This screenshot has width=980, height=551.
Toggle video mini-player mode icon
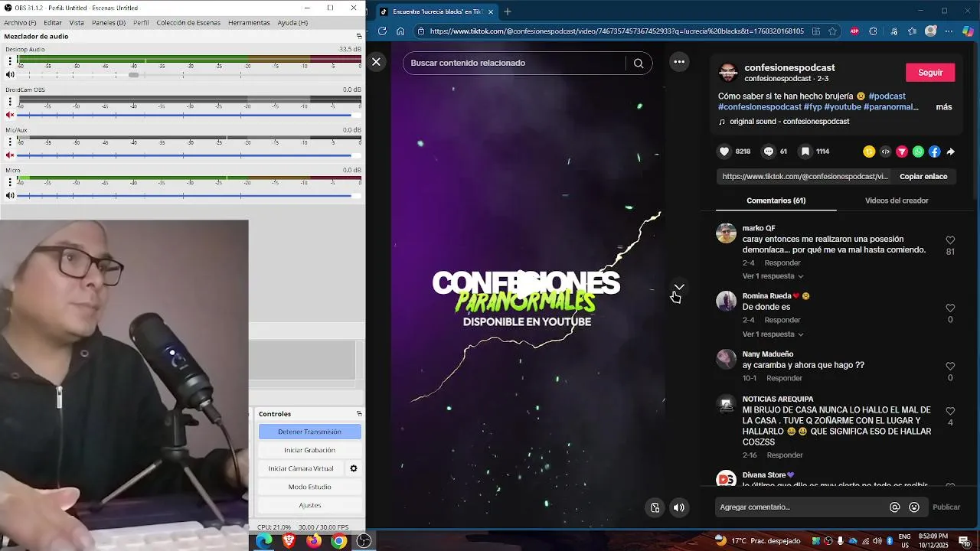click(x=655, y=507)
